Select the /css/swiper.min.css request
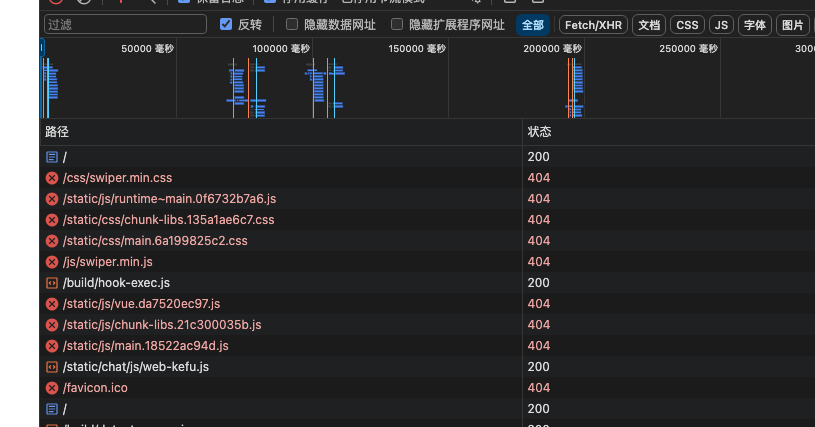The height and width of the screenshot is (427, 815). 117,178
